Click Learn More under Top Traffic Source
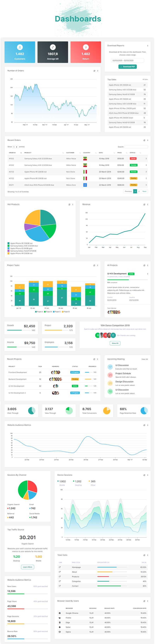155x644 pixels. point(28,567)
